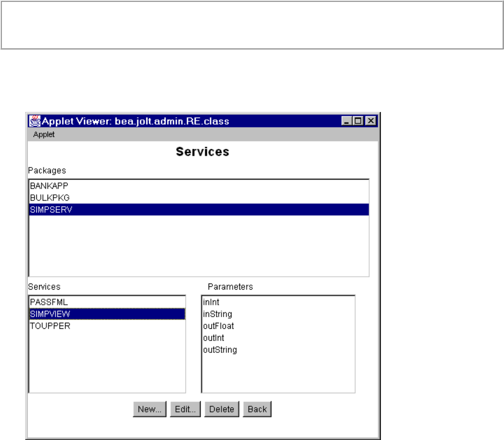Maximize the Applet Viewer window
504x440 pixels.
(358, 121)
